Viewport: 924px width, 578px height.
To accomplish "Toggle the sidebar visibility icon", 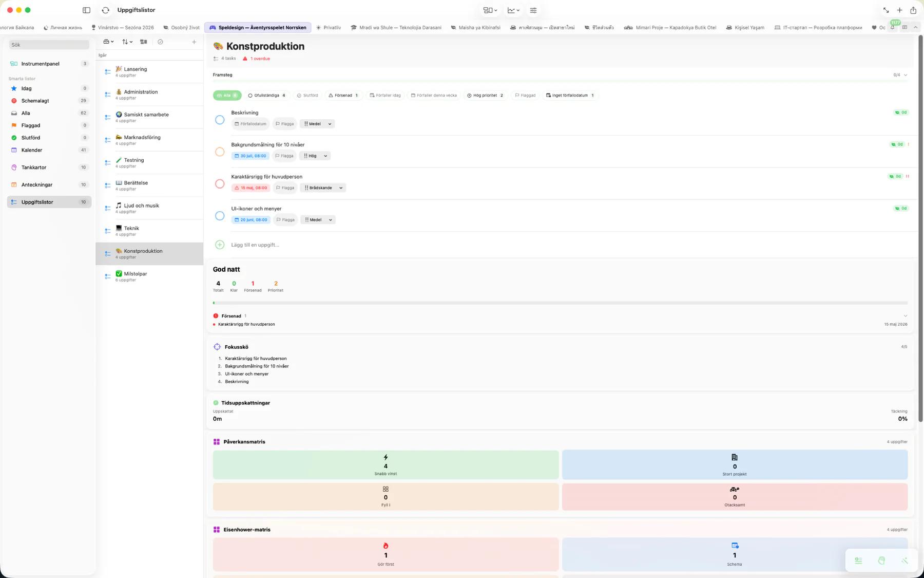I will point(86,10).
